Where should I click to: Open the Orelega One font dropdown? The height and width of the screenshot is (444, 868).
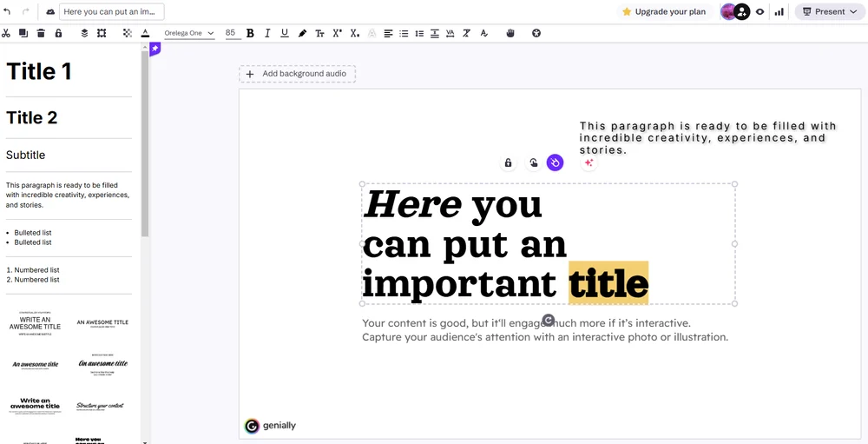[x=188, y=33]
